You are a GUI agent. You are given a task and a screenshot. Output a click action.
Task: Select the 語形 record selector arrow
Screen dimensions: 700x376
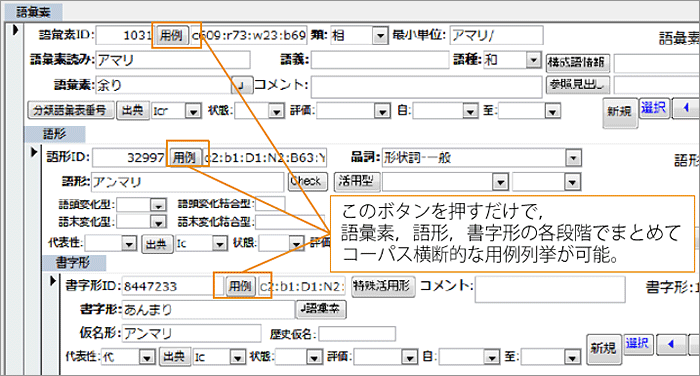[x=34, y=152]
